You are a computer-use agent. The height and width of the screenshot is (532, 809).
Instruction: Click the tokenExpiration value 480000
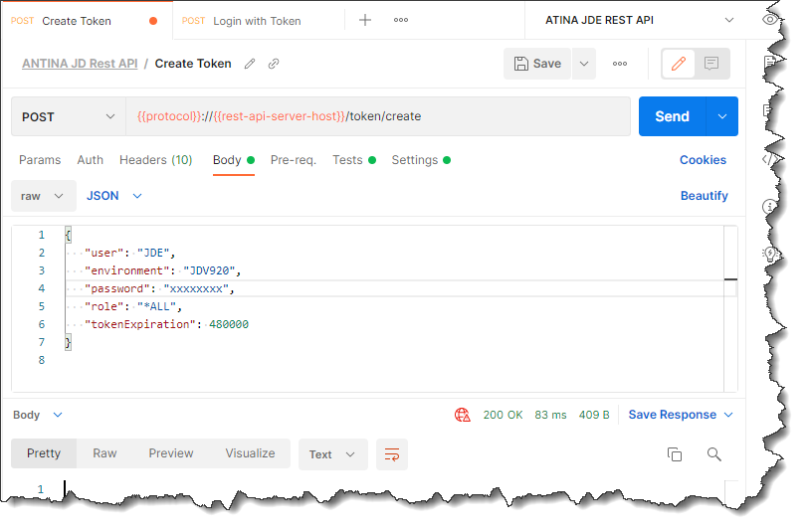[229, 324]
